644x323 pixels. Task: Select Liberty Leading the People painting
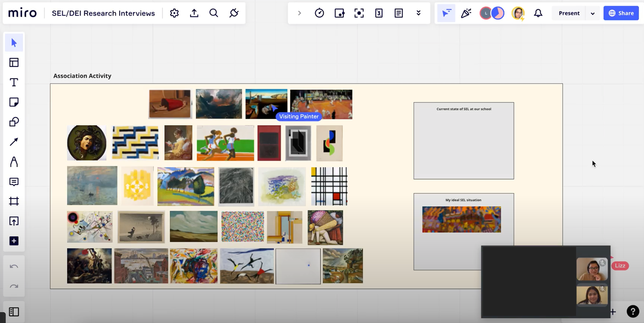coord(89,266)
